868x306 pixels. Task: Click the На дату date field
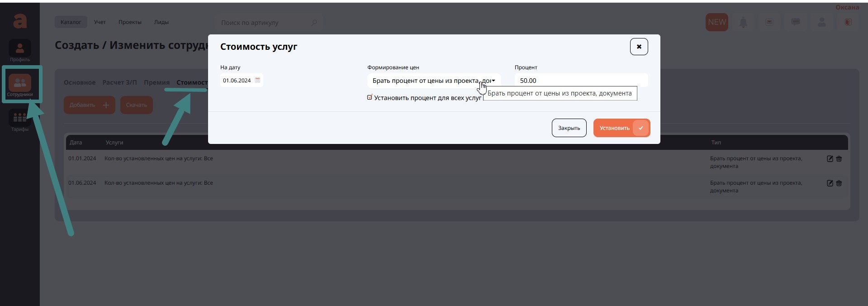(237, 81)
